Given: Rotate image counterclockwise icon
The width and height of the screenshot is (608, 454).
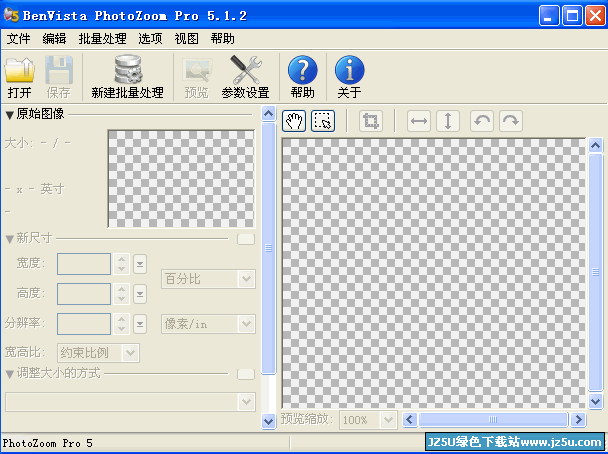Looking at the screenshot, I should (x=482, y=121).
